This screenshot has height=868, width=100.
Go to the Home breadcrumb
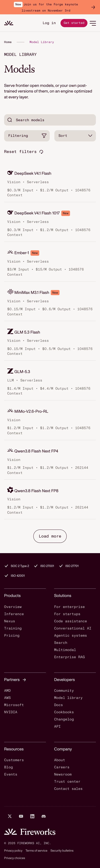tap(8, 42)
